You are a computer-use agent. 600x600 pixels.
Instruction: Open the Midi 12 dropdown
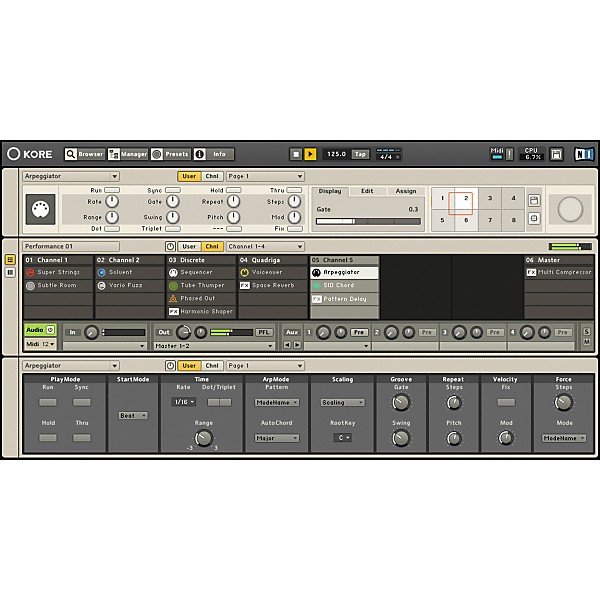coord(40,344)
